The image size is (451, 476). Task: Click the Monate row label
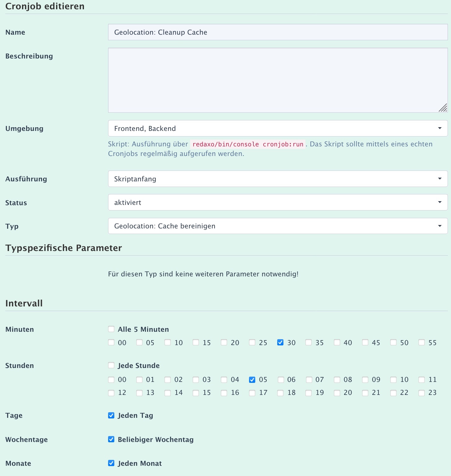pos(18,463)
